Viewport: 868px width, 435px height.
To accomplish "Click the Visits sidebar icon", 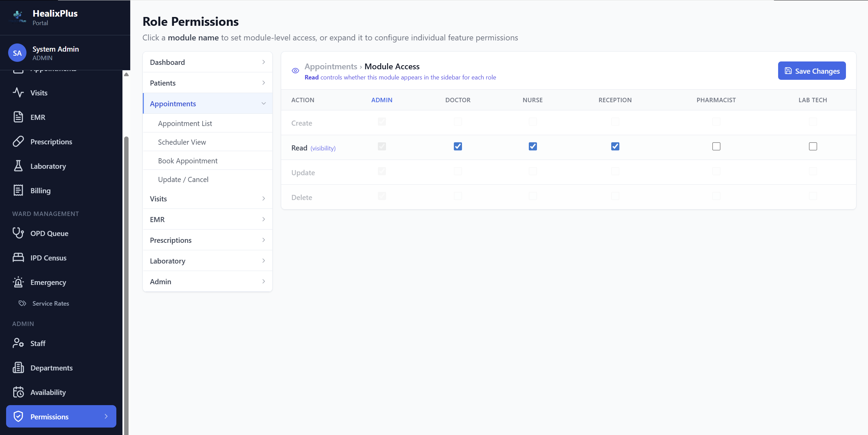I will (18, 92).
